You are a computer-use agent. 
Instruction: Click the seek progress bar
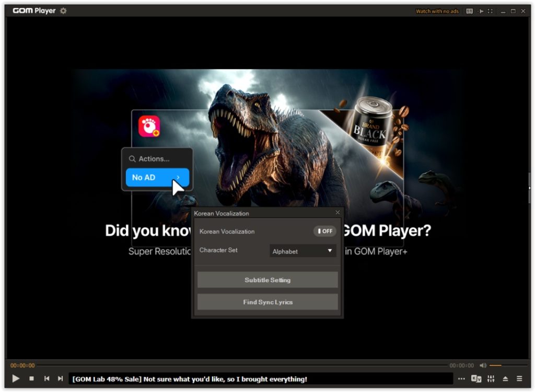click(x=242, y=365)
